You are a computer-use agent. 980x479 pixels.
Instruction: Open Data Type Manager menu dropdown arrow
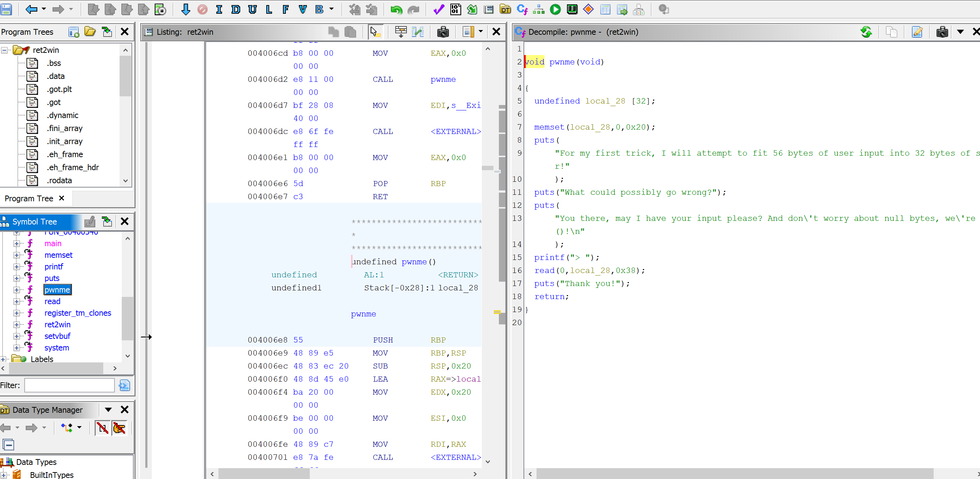(x=108, y=409)
